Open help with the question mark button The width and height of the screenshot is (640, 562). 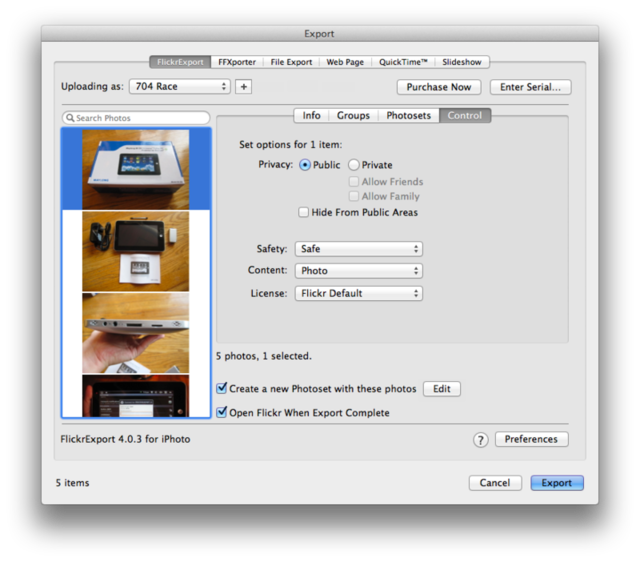pos(480,440)
